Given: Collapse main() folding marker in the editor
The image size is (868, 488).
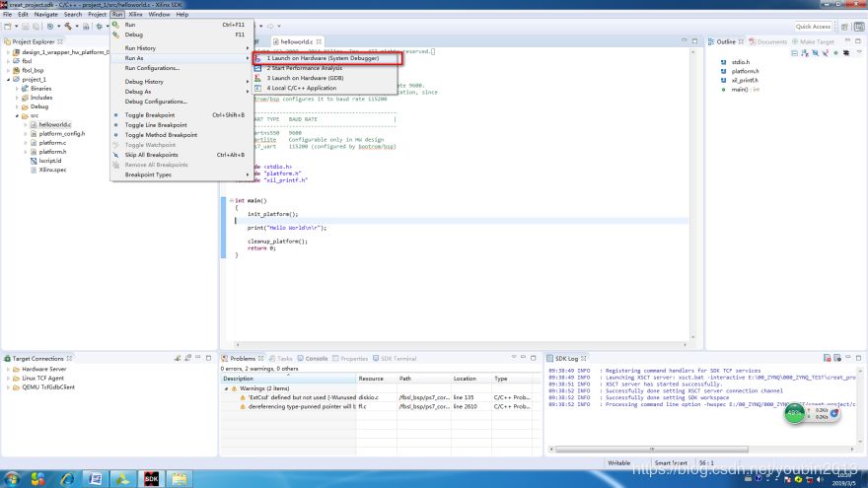Looking at the screenshot, I should pos(232,200).
